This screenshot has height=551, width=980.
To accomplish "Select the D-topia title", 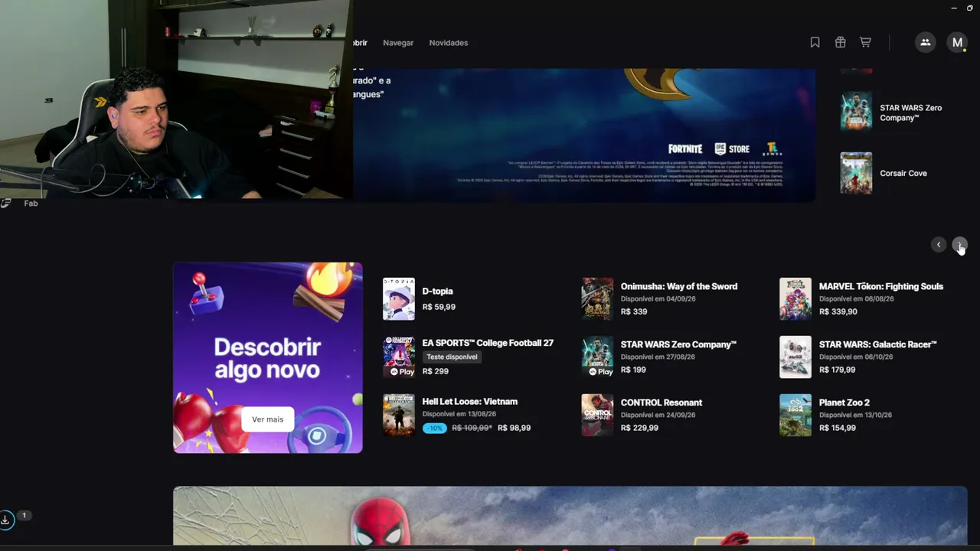I will (437, 292).
